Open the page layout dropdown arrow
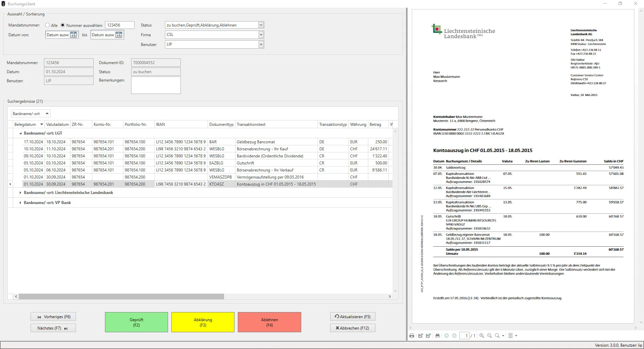The width and height of the screenshot is (644, 349). pyautogui.click(x=516, y=336)
